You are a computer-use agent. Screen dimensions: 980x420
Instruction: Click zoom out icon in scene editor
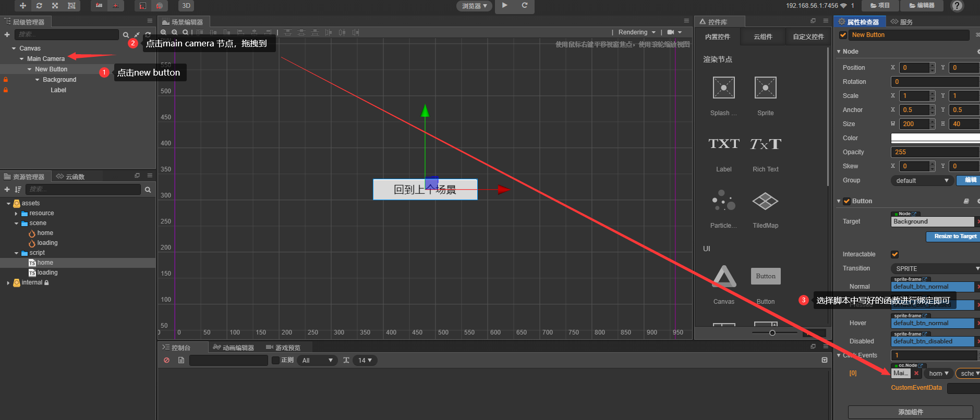(175, 32)
